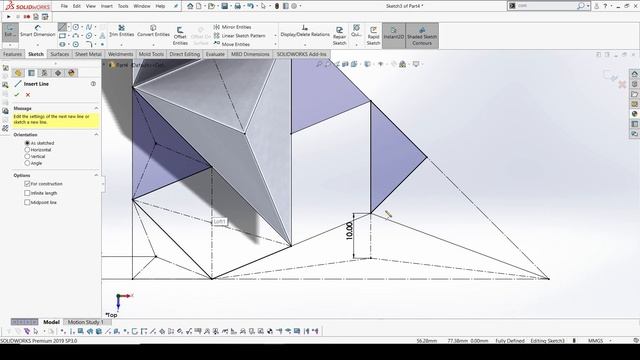Open the Motion Study 1 tab
This screenshot has width=640, height=360.
point(85,322)
